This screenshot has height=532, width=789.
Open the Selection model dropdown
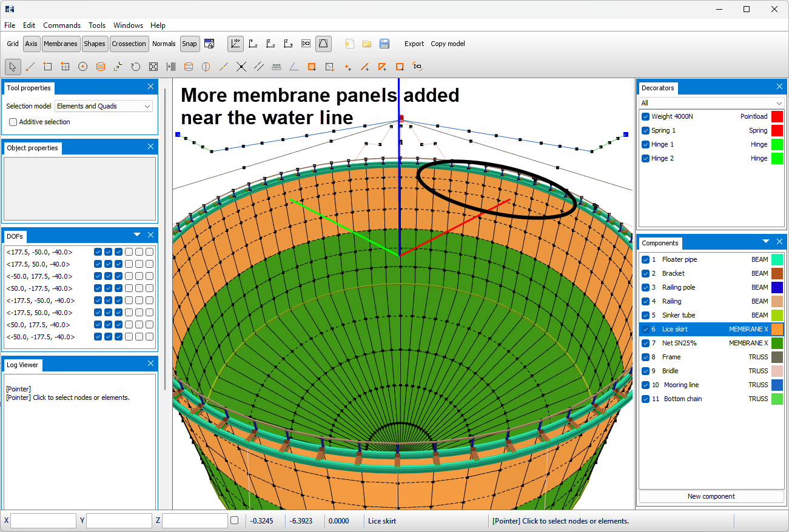[x=104, y=106]
